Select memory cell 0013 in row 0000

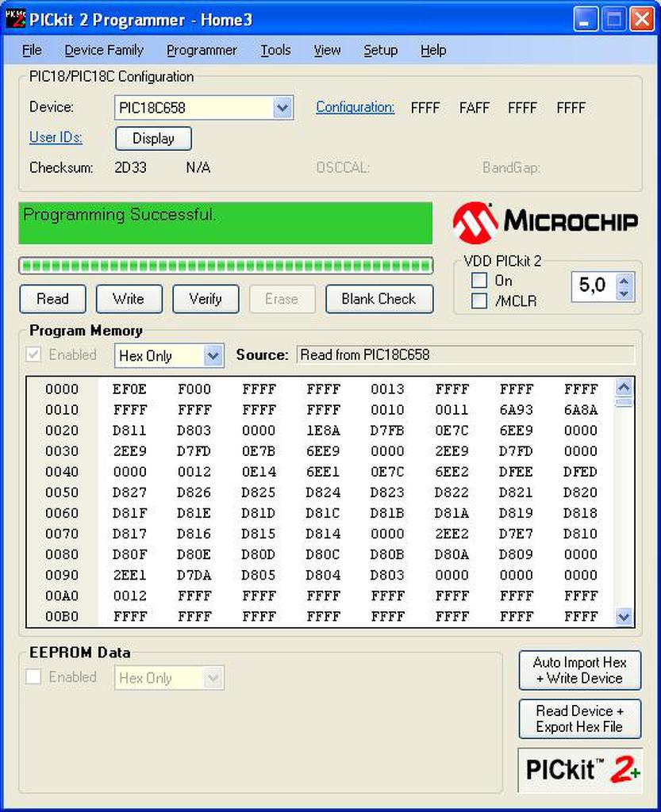point(387,389)
